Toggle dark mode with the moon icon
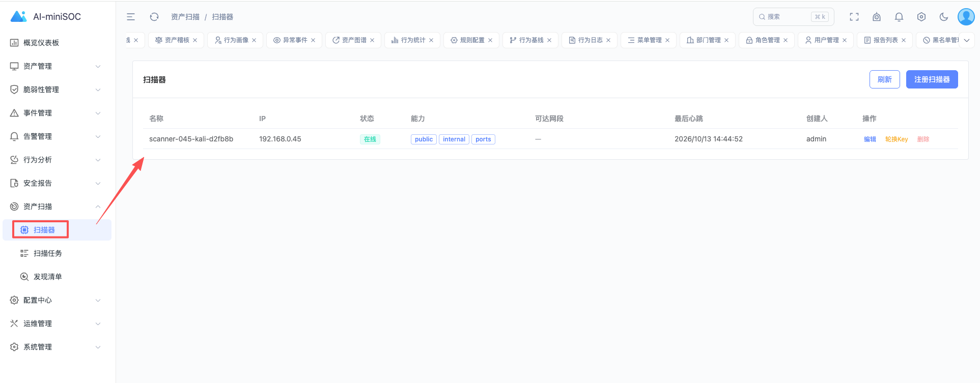 tap(944, 17)
